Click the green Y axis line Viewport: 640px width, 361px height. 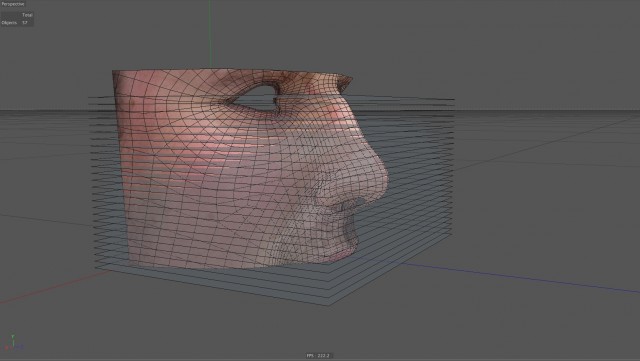(210, 33)
